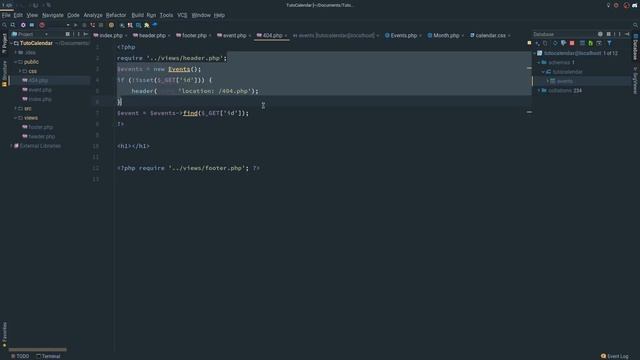Open the Build menu
This screenshot has width=640, height=360.
click(137, 15)
